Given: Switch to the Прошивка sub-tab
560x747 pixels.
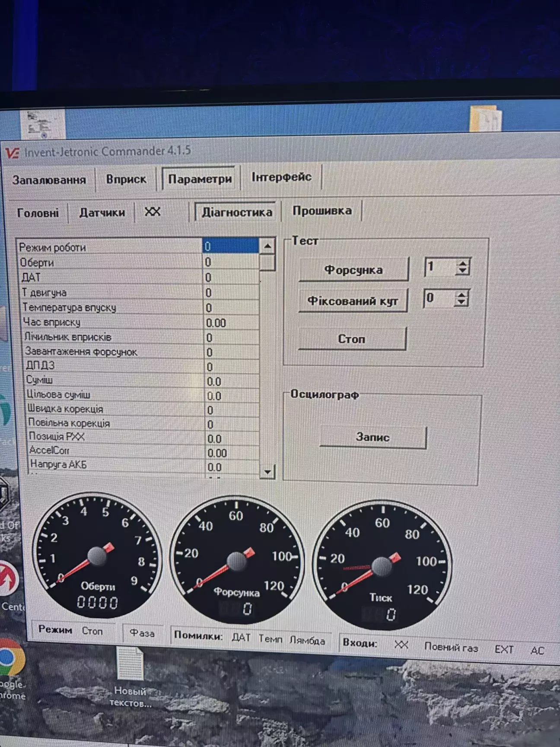Looking at the screenshot, I should pyautogui.click(x=322, y=211).
